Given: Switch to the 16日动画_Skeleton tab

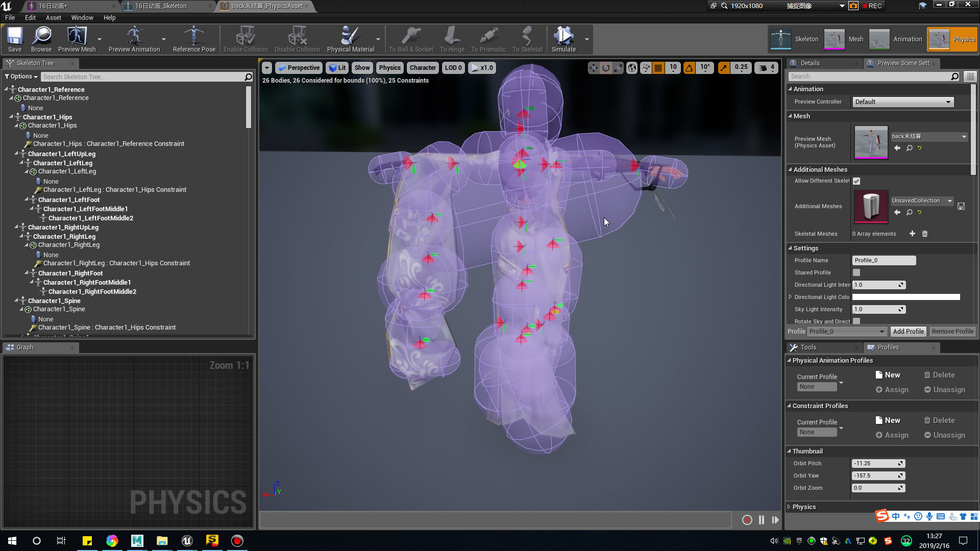Looking at the screenshot, I should (x=161, y=6).
